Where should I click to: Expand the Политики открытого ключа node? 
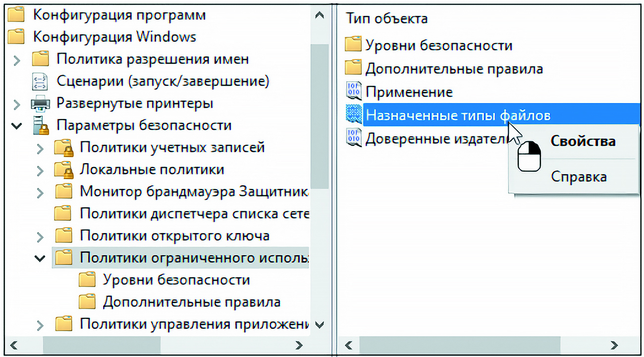click(x=40, y=237)
